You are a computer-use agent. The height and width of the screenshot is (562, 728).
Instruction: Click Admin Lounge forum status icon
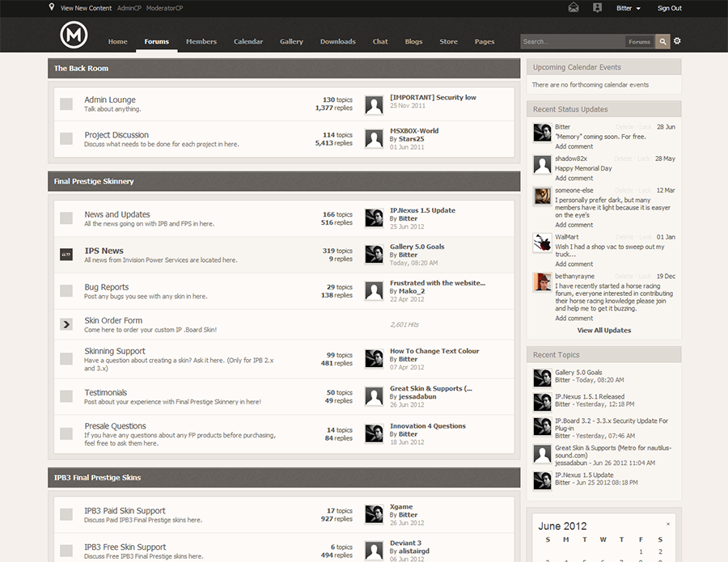point(66,104)
